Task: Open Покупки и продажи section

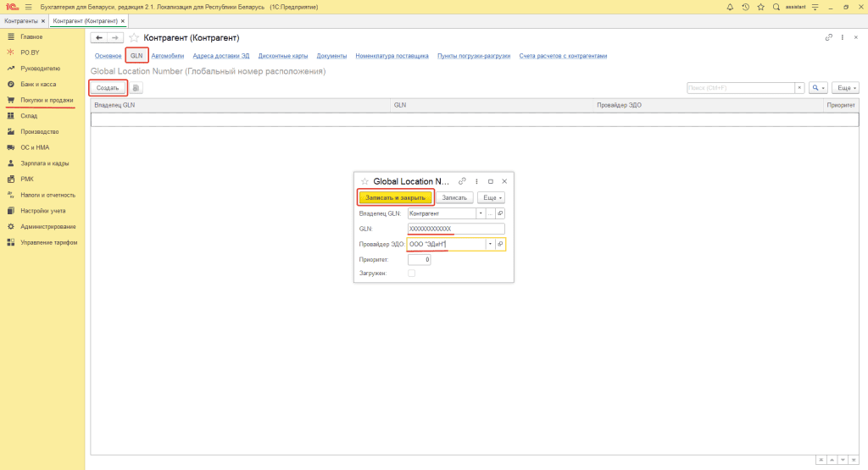Action: (x=47, y=100)
